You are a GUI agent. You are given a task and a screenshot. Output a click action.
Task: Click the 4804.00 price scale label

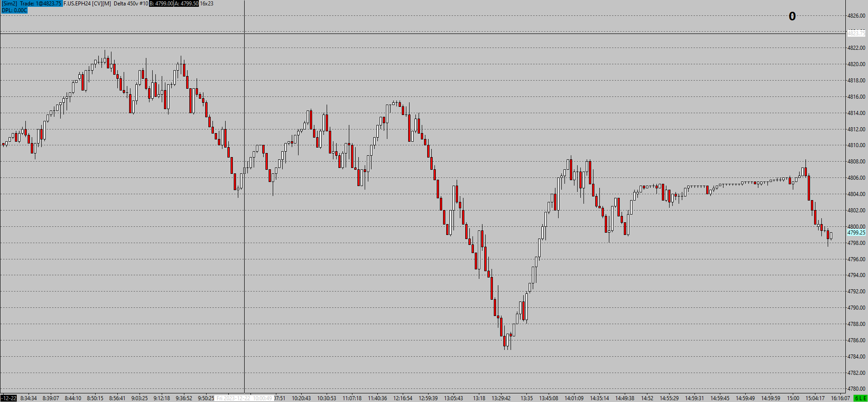856,194
